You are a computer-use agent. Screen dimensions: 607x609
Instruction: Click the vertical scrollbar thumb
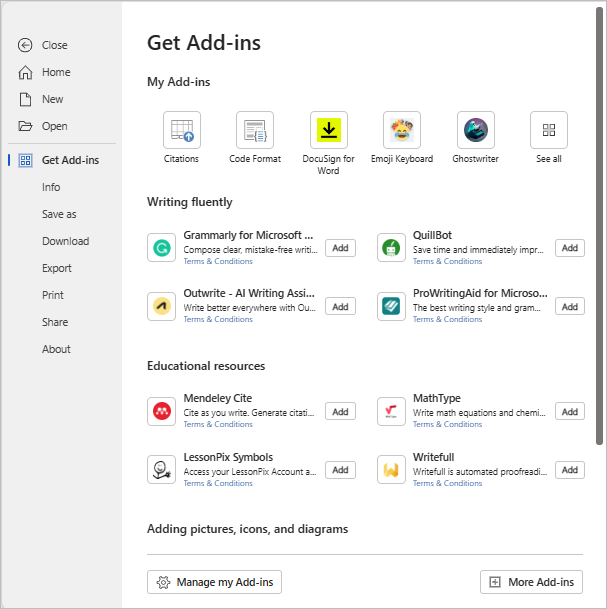tap(599, 225)
